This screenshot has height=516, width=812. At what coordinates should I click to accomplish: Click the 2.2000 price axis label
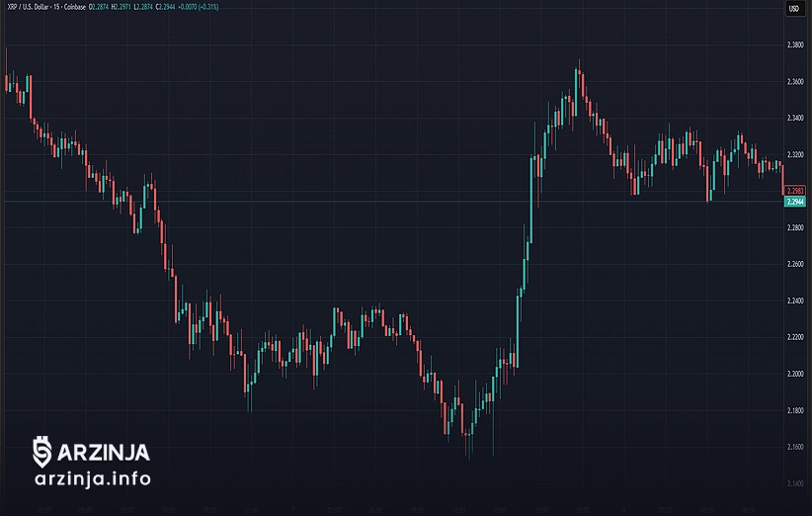click(795, 374)
